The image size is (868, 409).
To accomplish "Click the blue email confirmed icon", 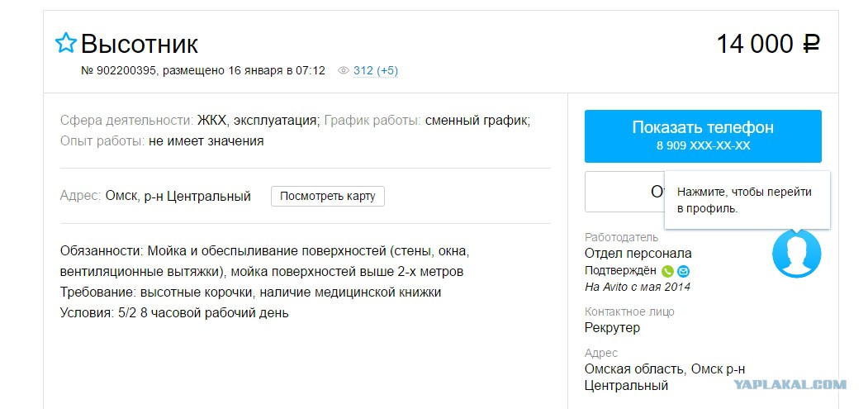I will tap(684, 272).
